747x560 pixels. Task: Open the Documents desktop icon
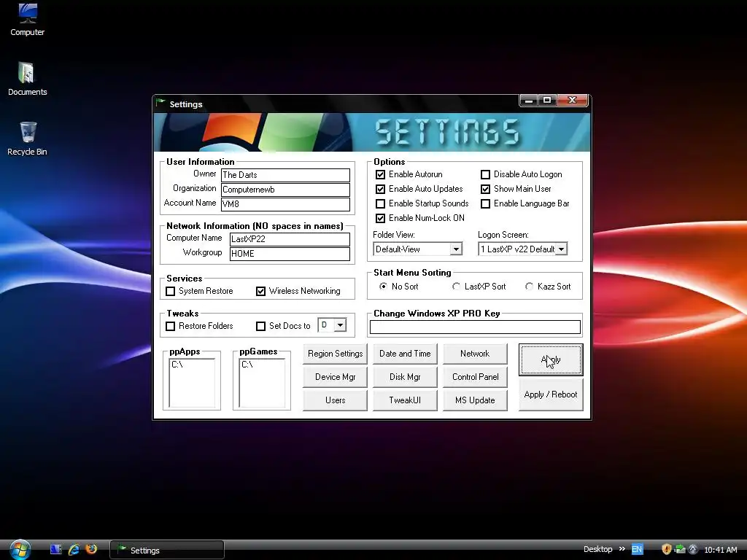27,79
